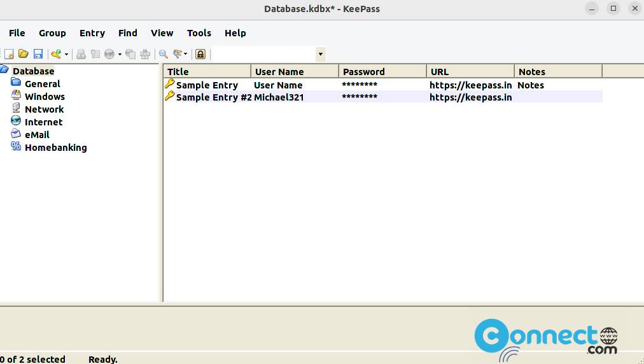The width and height of the screenshot is (644, 364).
Task: Click the Copy URL to clipboard icon
Action: 130,54
